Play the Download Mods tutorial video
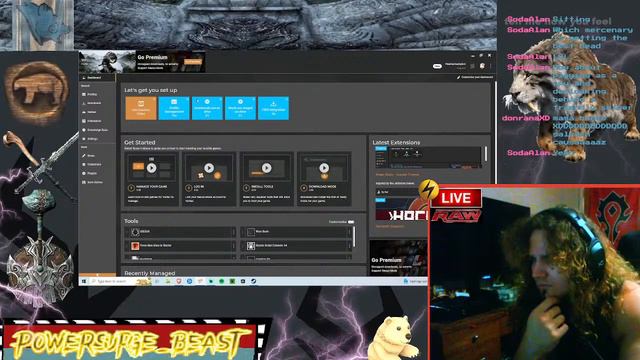Screen dimensions: 640x360 tap(324, 168)
